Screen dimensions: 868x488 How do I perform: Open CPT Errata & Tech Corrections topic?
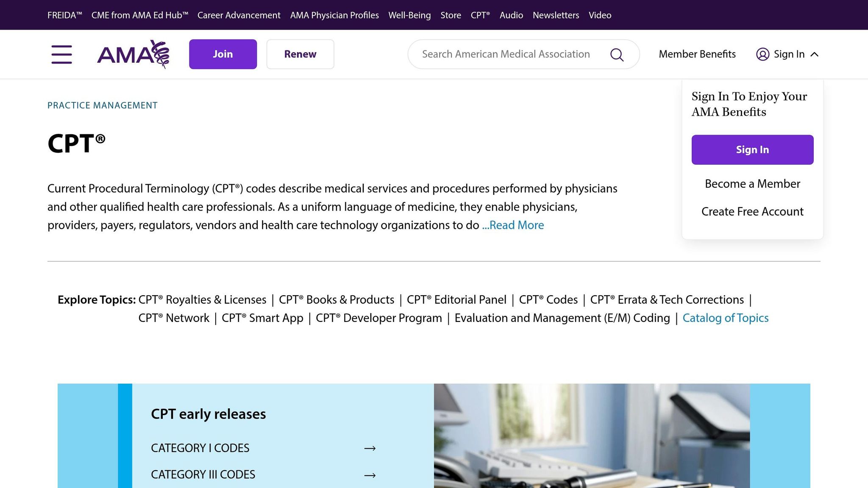(x=667, y=299)
